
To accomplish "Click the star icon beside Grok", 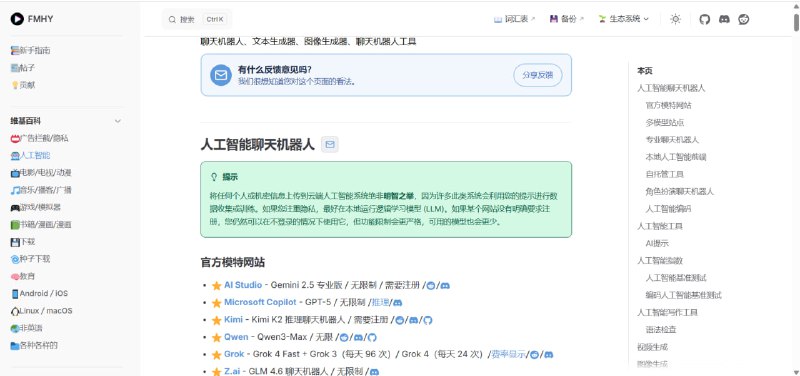I will coord(216,355).
